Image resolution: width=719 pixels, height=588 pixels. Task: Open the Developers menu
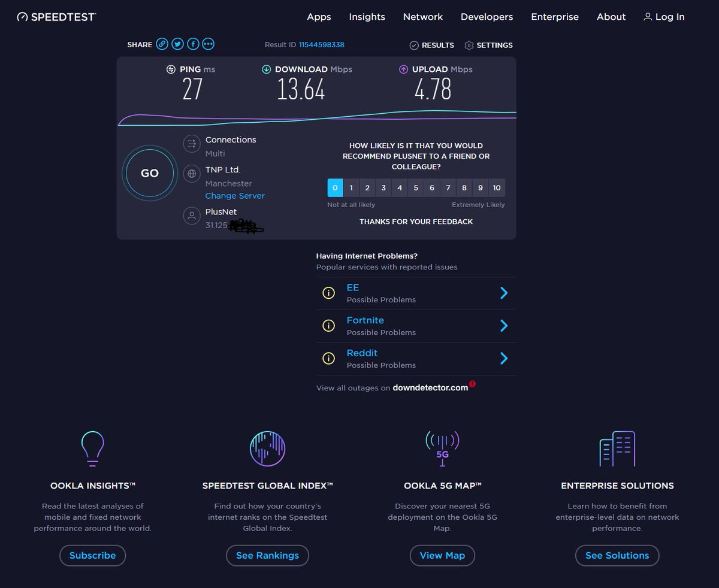[487, 17]
